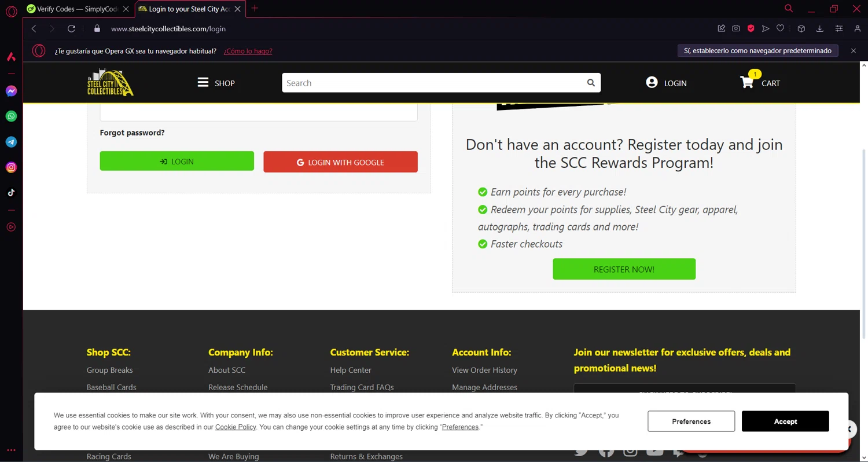Open Easy Setup sliders icon

coord(839,28)
